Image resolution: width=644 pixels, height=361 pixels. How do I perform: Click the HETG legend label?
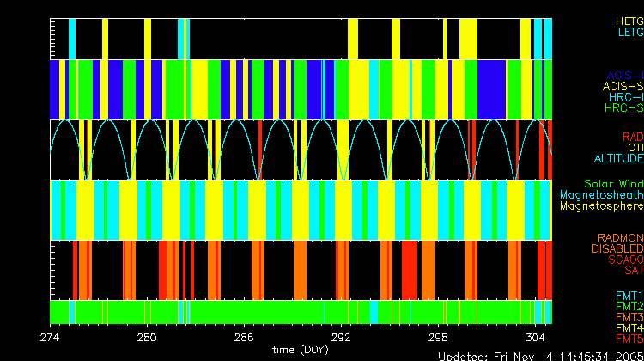629,20
